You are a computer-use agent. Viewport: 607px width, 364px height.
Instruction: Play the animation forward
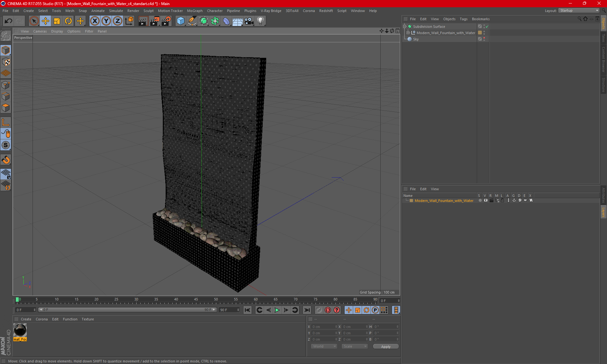pos(277,310)
